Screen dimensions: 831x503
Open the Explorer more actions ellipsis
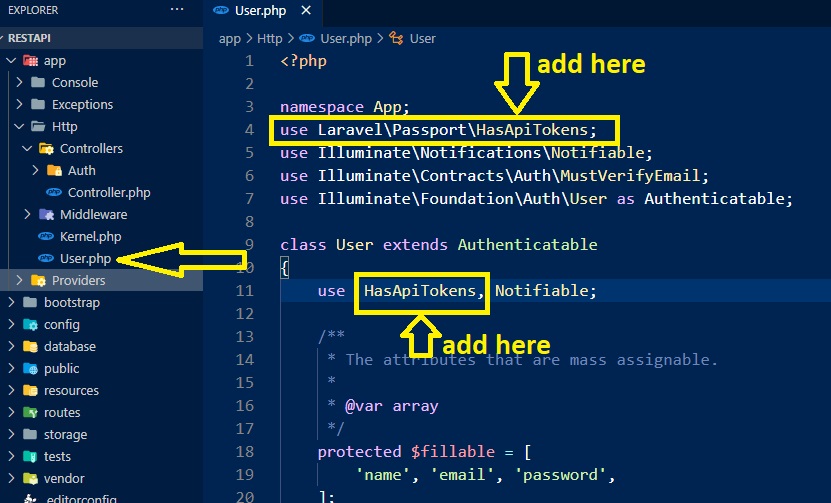pos(177,10)
